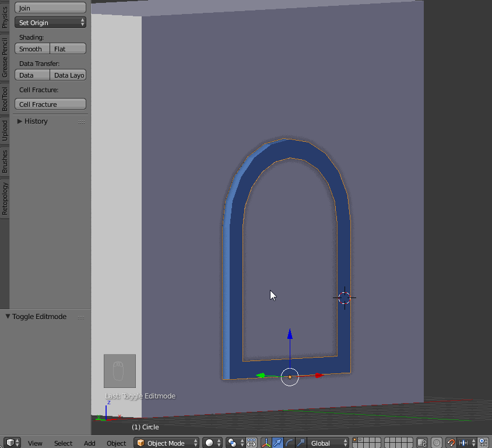Switch to the Physics tab
This screenshot has height=448, width=492.
(5, 16)
